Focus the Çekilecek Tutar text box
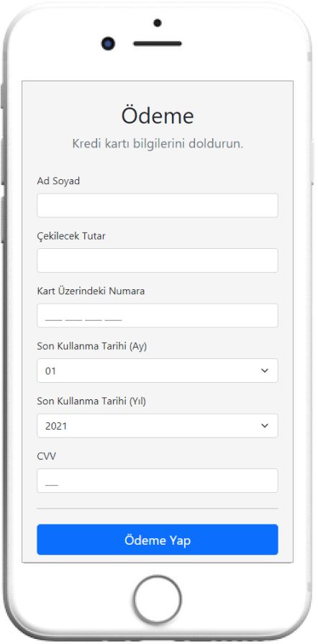The width and height of the screenshot is (318, 644). 158,260
